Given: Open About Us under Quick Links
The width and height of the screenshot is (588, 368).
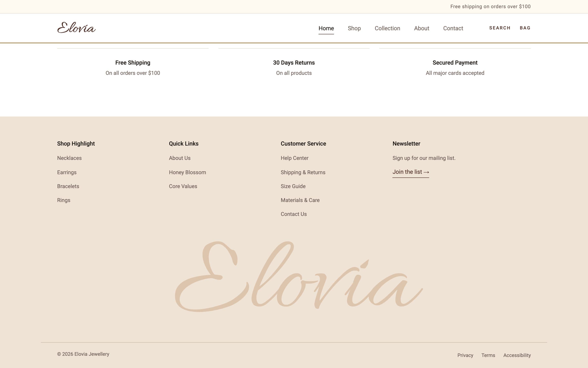Looking at the screenshot, I should point(179,158).
